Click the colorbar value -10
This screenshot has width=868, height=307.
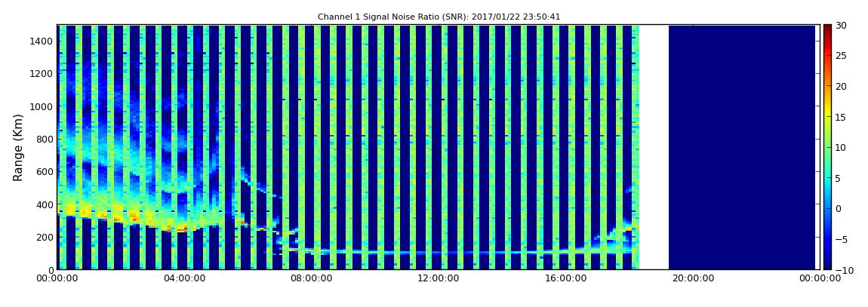(x=843, y=270)
